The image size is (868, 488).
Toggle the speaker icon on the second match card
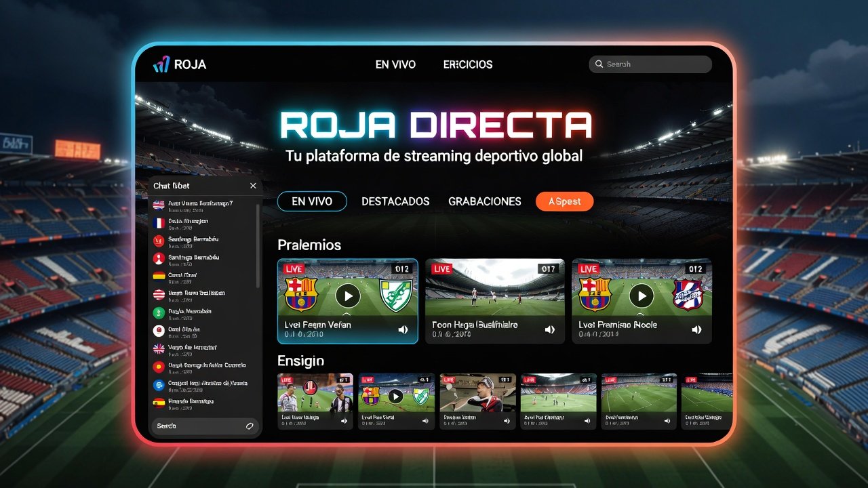[549, 329]
